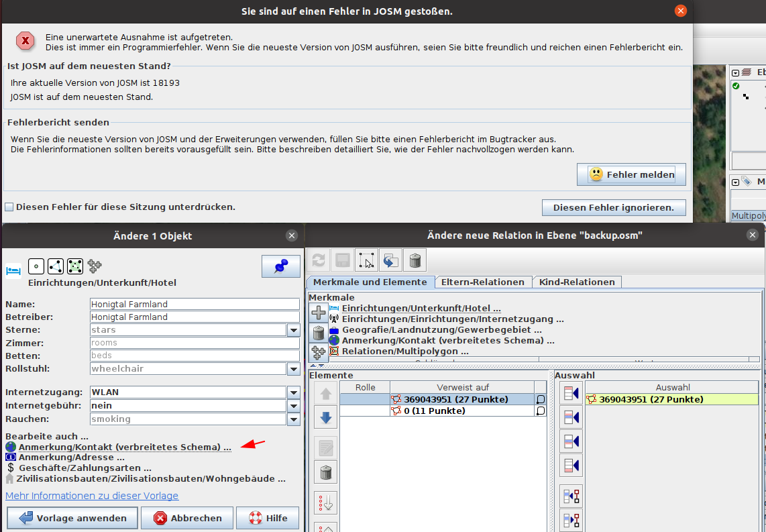The width and height of the screenshot is (766, 532).
Task: Click the add selection at start icon
Action: tap(571, 392)
